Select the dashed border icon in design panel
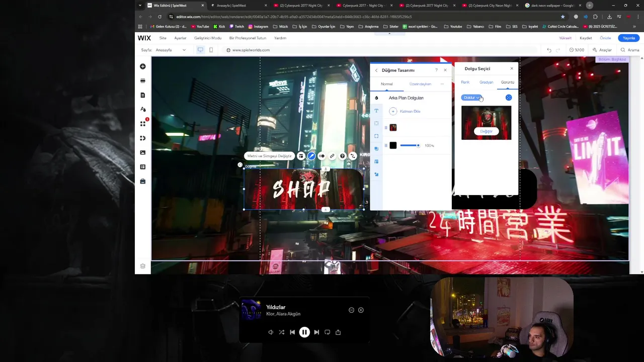This screenshot has width=644, height=362. pyautogui.click(x=376, y=123)
